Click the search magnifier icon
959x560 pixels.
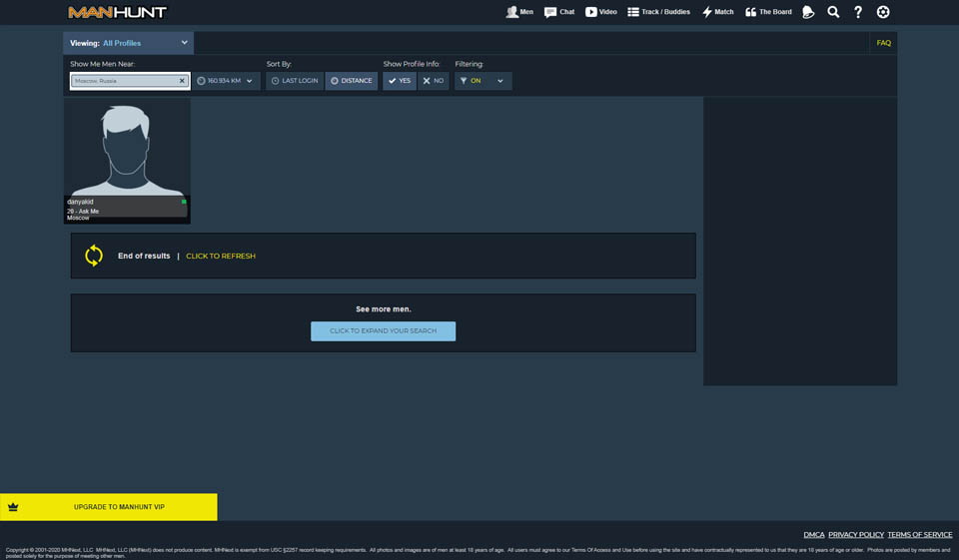click(x=833, y=12)
